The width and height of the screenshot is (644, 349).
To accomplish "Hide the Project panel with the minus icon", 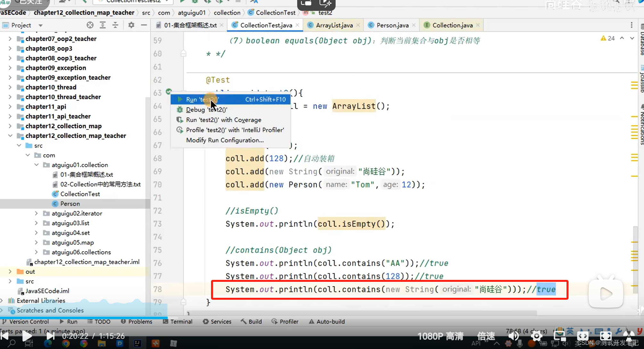I will click(x=144, y=25).
